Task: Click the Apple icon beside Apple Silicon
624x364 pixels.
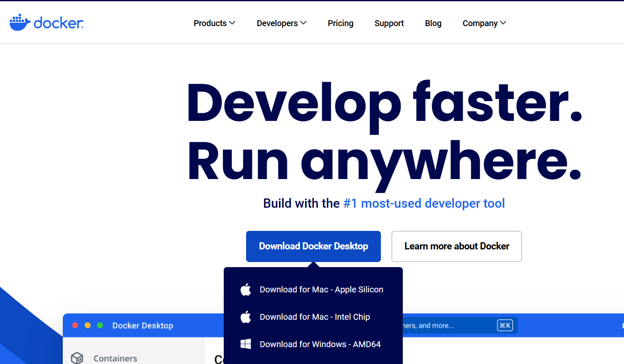Action: pyautogui.click(x=246, y=289)
